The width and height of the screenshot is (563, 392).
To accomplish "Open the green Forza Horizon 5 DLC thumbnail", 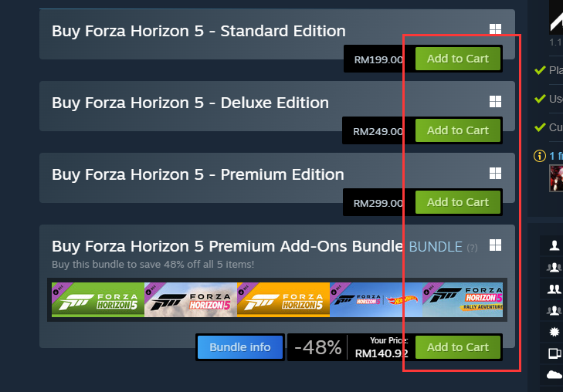I will [x=98, y=300].
